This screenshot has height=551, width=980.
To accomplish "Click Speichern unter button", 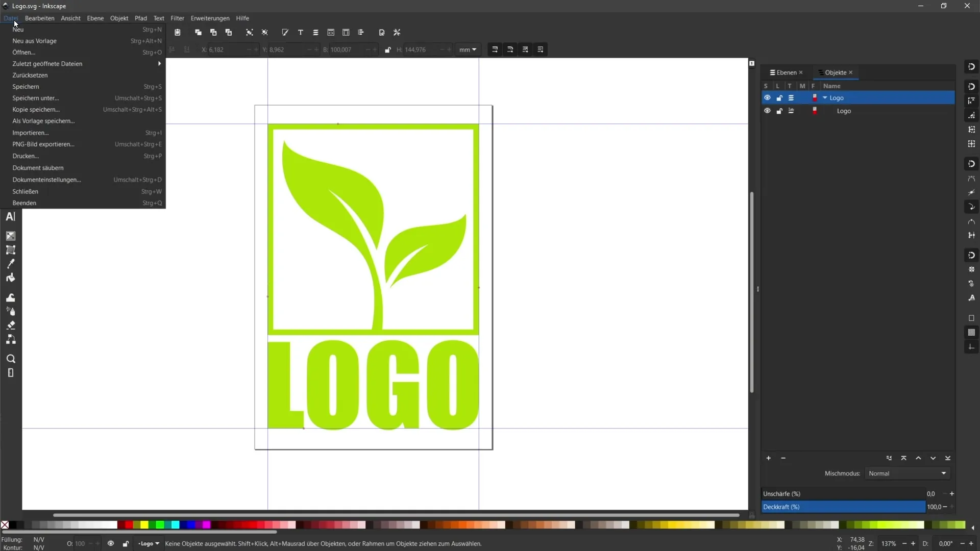I will click(35, 97).
